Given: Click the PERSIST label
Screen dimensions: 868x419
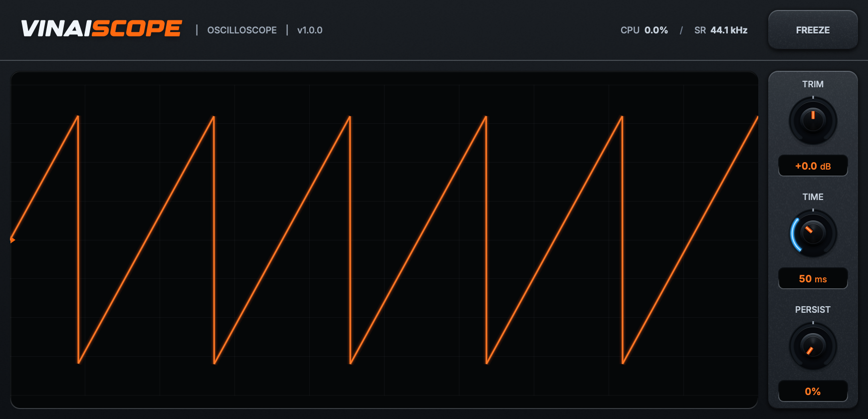Looking at the screenshot, I should [813, 310].
